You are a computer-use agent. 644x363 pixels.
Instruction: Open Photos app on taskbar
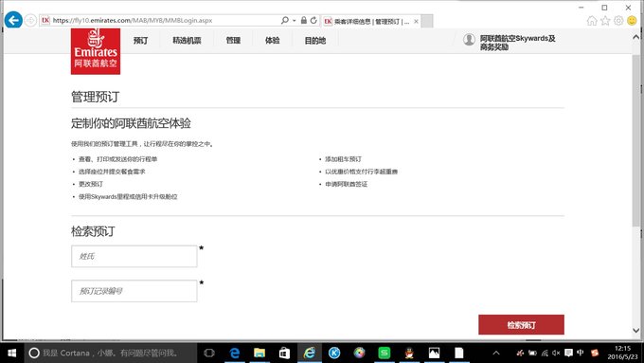pos(434,353)
